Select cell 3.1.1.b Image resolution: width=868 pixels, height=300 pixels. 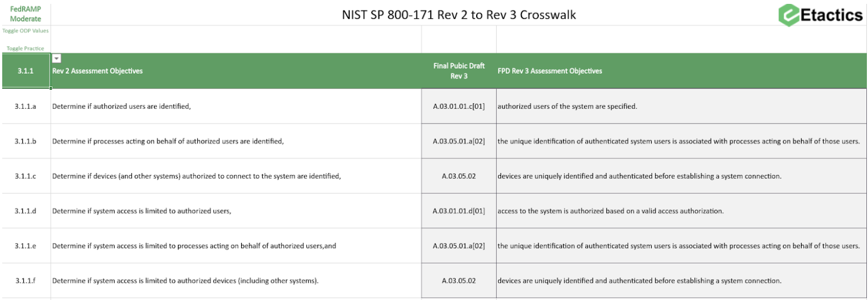[x=25, y=141]
